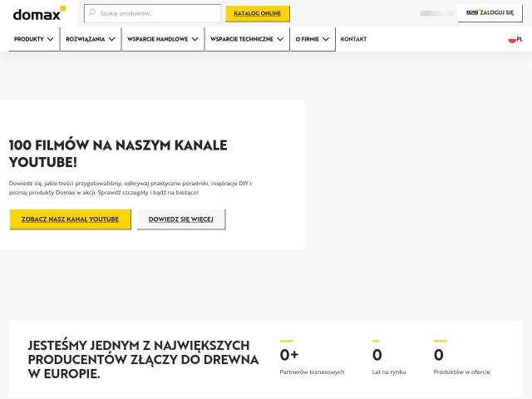The height and width of the screenshot is (399, 532).
Task: Expand the Wsparcie Techniczne chevron
Action: 280,39
